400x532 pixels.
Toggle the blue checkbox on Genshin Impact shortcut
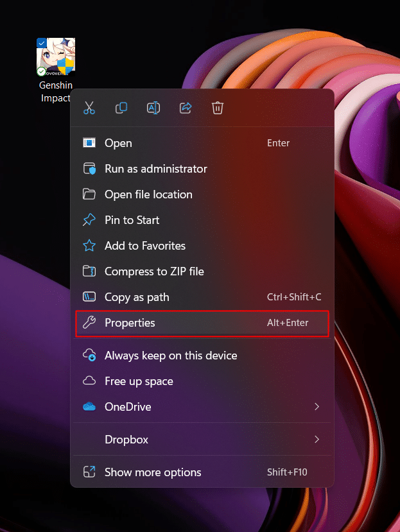coord(42,43)
